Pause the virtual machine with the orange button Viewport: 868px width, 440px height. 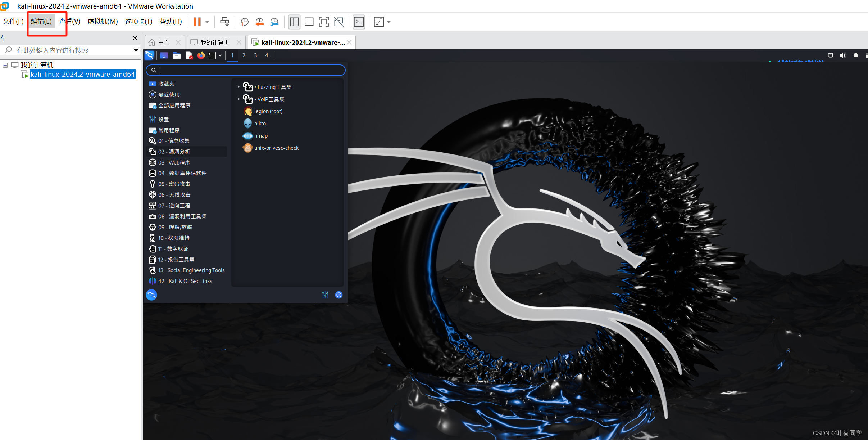tap(197, 22)
